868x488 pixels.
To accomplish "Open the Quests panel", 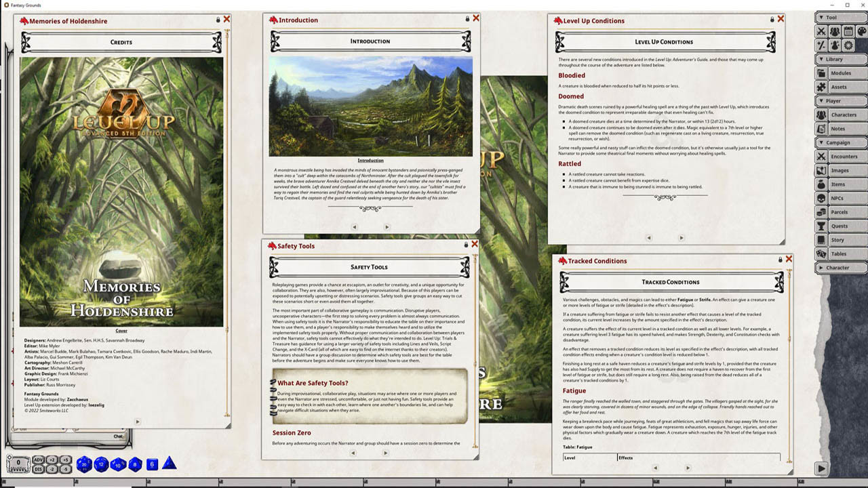I will pyautogui.click(x=843, y=226).
